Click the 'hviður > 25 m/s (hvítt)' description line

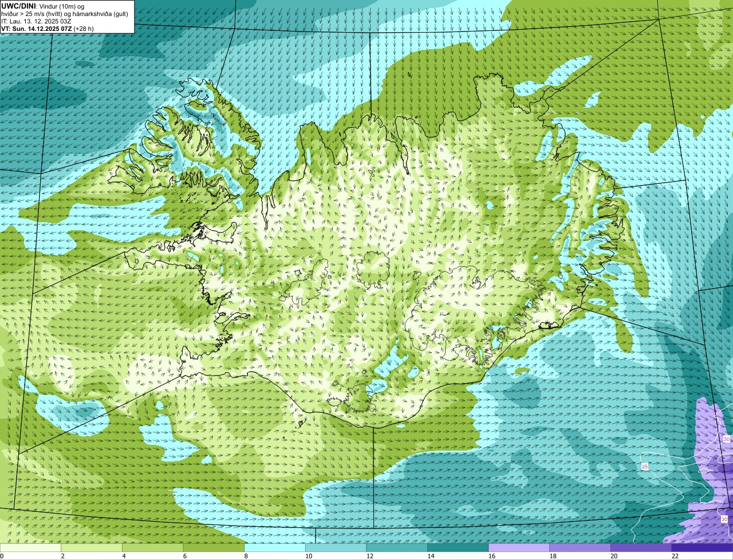tap(65, 13)
